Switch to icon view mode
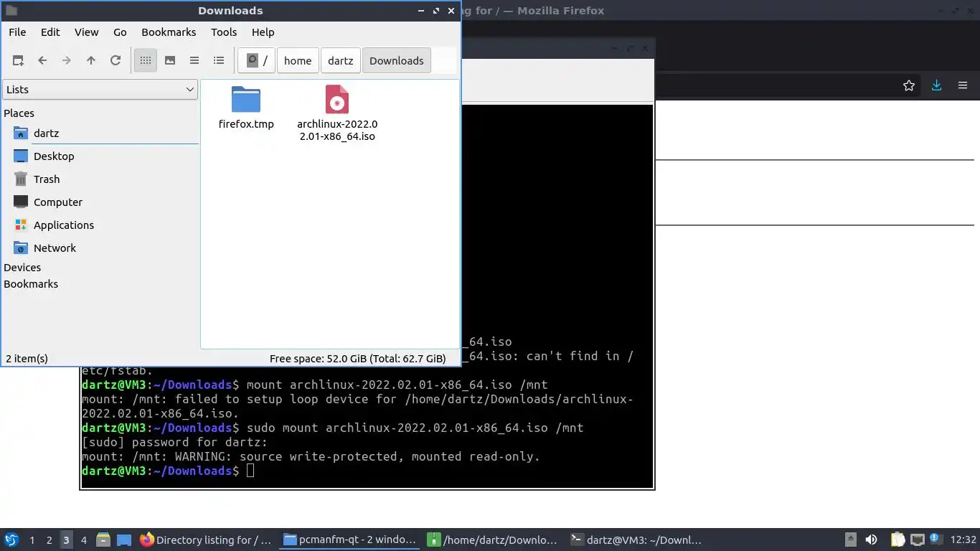Viewport: 980px width, 551px height. tap(146, 61)
